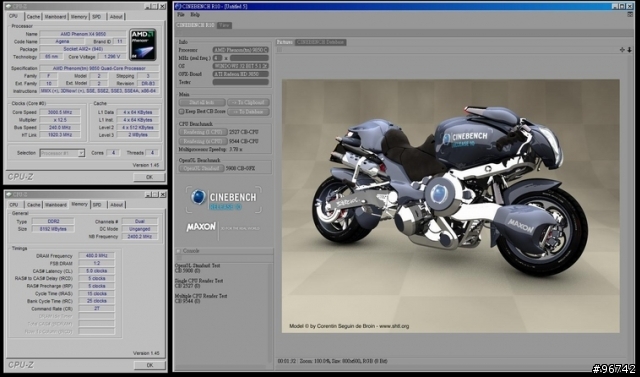The image size is (640, 377).
Task: Click the Name field AMD Phenom X4 9850
Action: [x=83, y=34]
